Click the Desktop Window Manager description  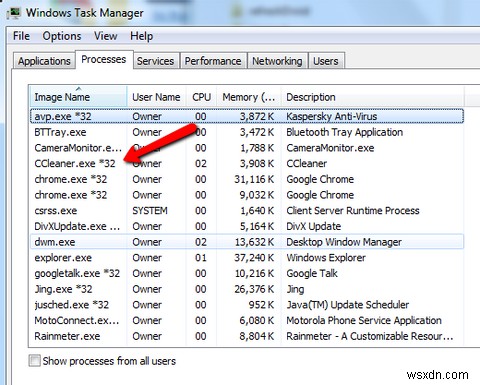click(x=344, y=242)
